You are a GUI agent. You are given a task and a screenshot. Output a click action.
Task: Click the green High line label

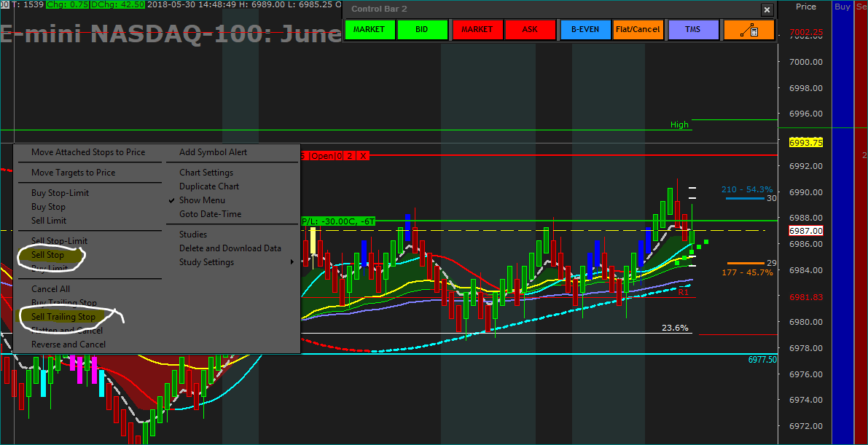[x=679, y=125]
